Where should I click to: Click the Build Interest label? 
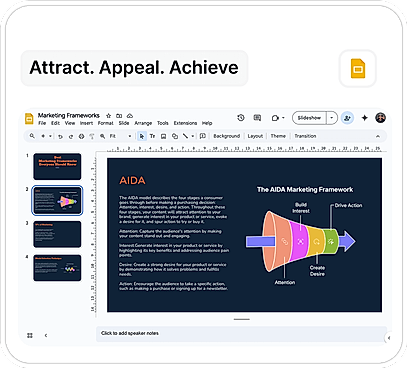coord(301,208)
